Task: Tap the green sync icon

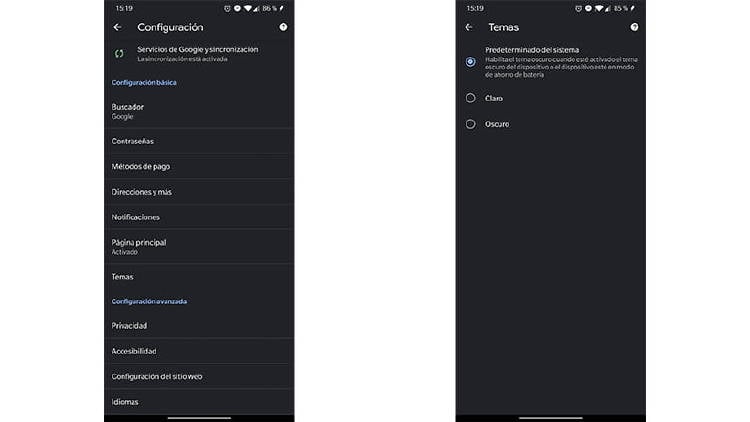Action: click(x=119, y=54)
